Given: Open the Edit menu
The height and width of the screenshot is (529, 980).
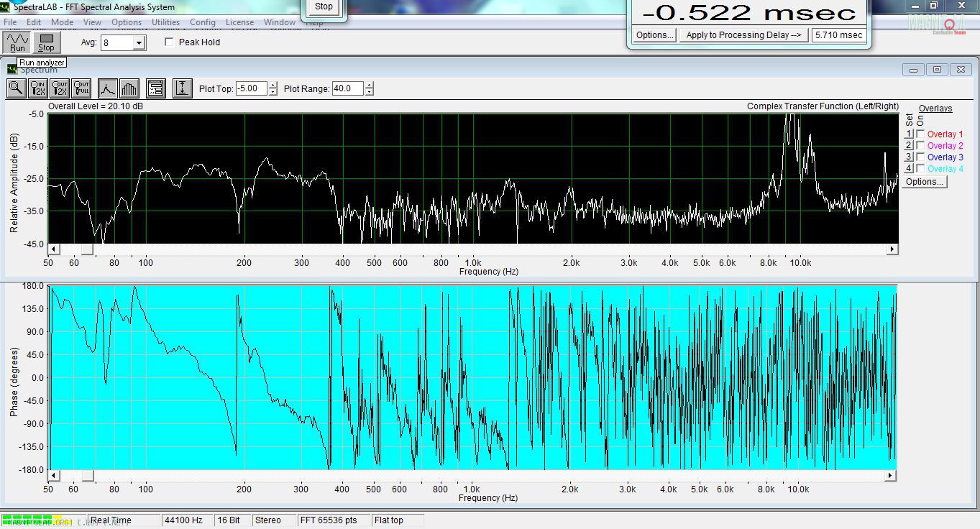Looking at the screenshot, I should (34, 22).
